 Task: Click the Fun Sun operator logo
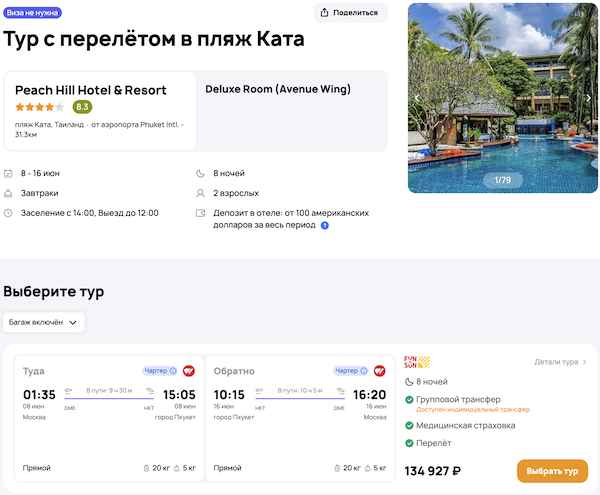416,362
